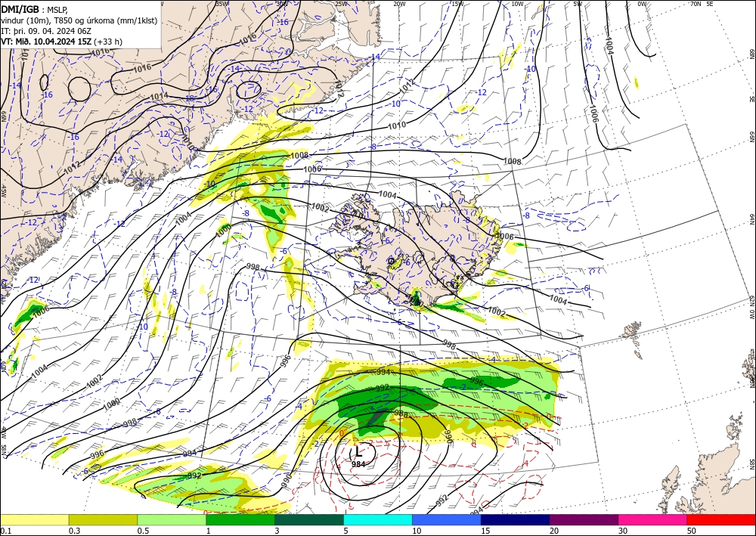Click the '0W' longitude label at top
This screenshot has width=756, height=536.
tap(642, 4)
